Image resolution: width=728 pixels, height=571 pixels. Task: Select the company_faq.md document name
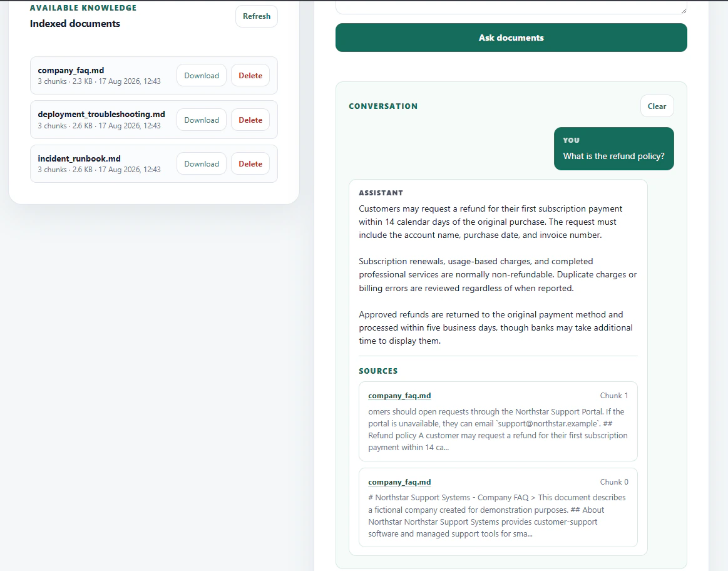[71, 70]
